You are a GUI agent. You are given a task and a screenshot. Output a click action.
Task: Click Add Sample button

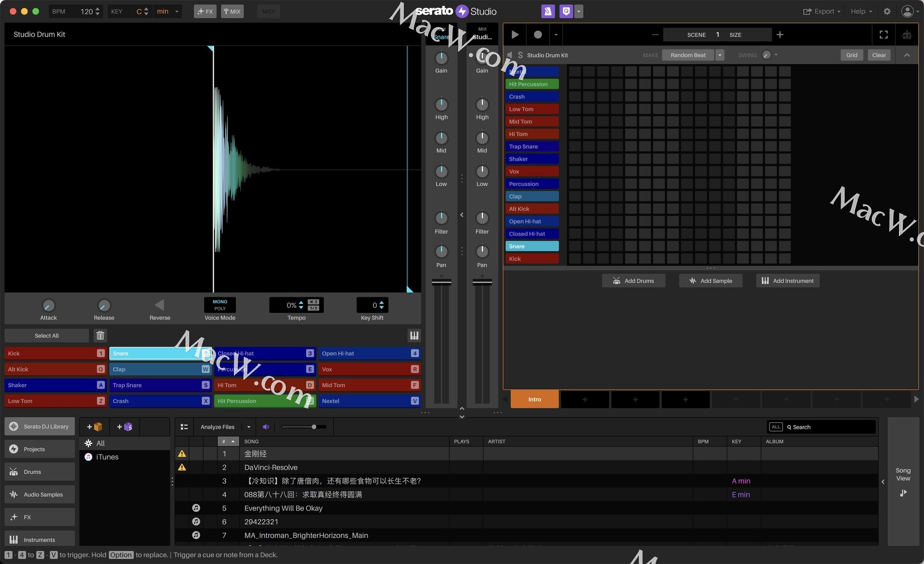(x=710, y=281)
